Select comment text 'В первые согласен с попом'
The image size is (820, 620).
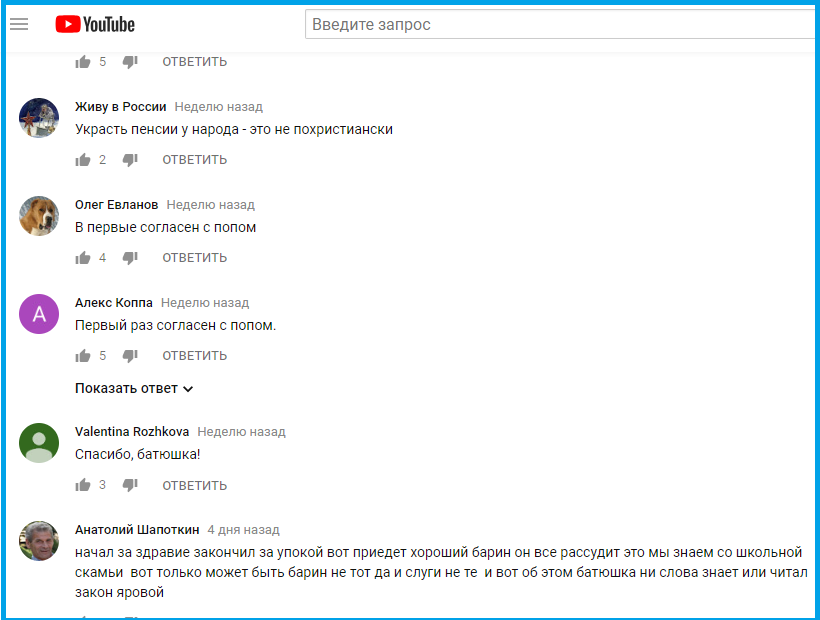165,227
